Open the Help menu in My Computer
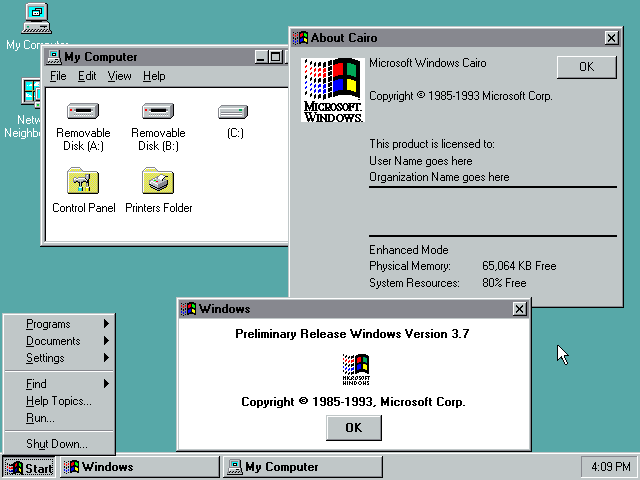Screen dimensions: 640x480 tap(154, 76)
